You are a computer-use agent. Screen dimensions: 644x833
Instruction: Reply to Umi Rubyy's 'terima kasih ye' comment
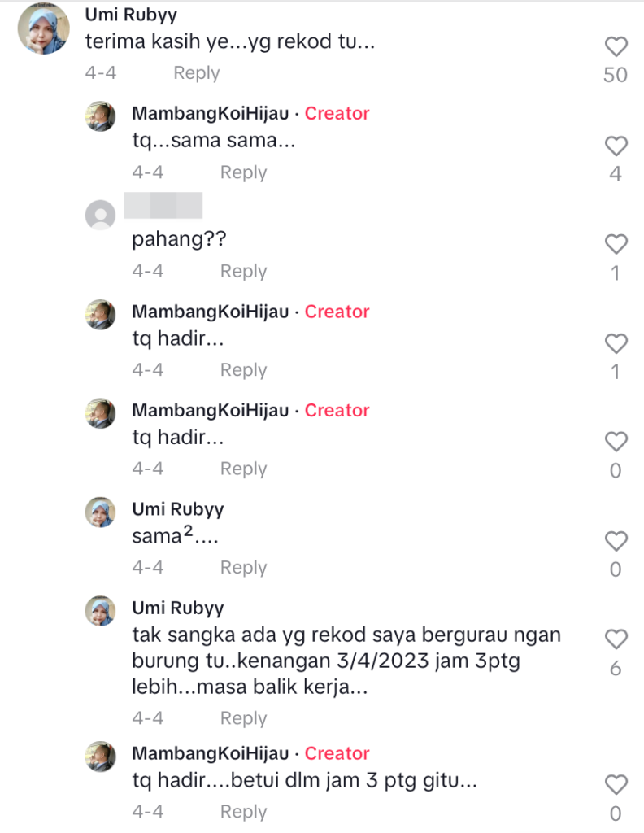click(196, 73)
